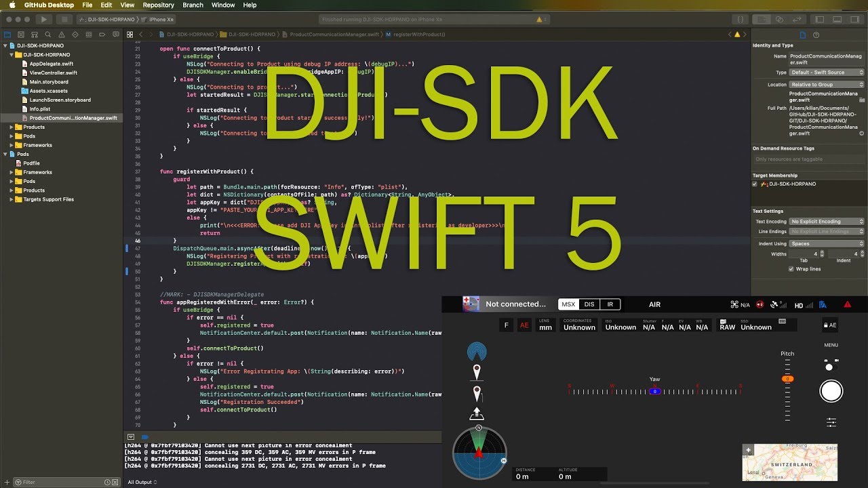
Task: Open the Issue navigator warning icon
Action: pyautogui.click(x=60, y=34)
